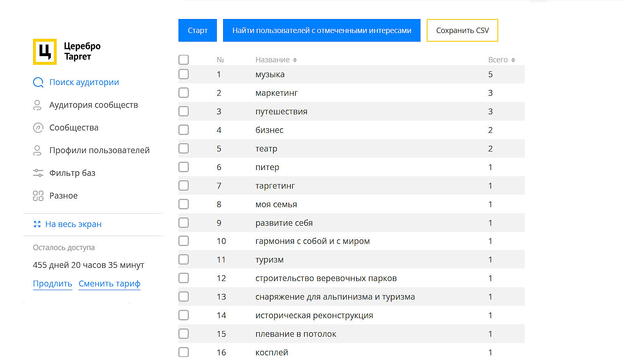The width and height of the screenshot is (632, 364).
Task: Open the Разное grid icon
Action: coord(38,196)
